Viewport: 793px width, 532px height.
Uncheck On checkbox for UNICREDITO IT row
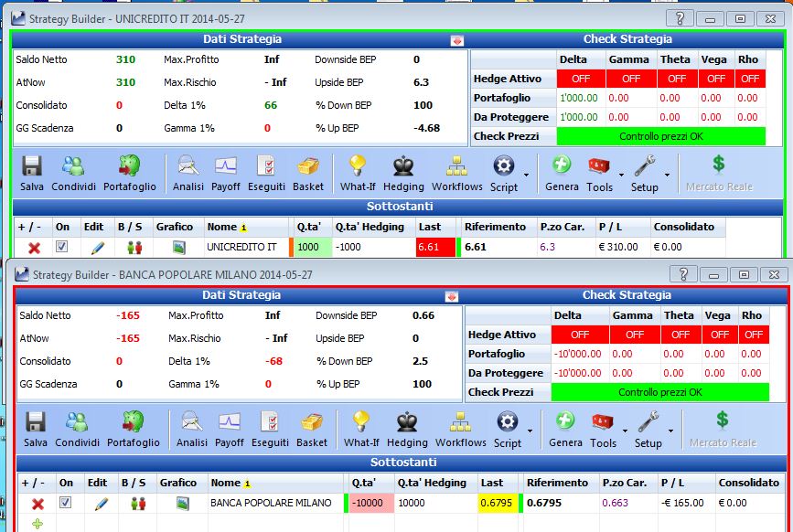point(61,247)
